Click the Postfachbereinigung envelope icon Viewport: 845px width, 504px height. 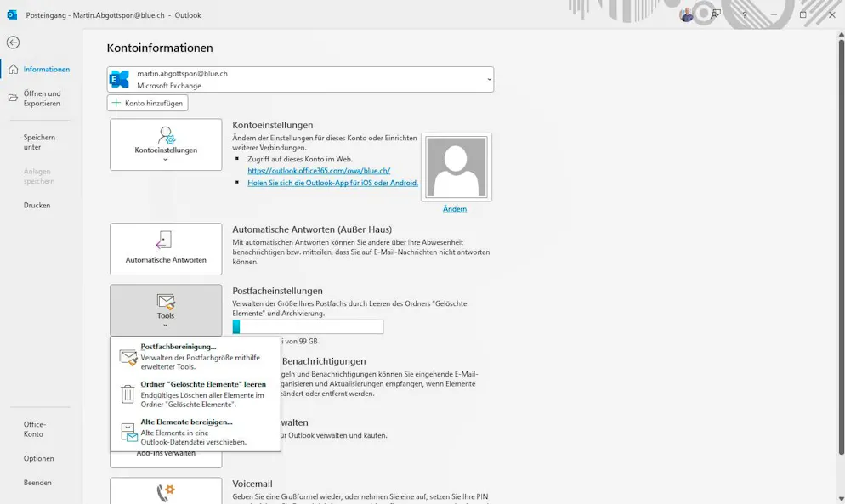tap(128, 357)
